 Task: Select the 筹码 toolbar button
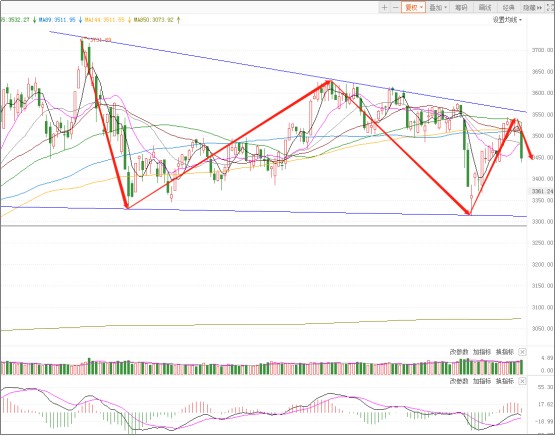(461, 7)
